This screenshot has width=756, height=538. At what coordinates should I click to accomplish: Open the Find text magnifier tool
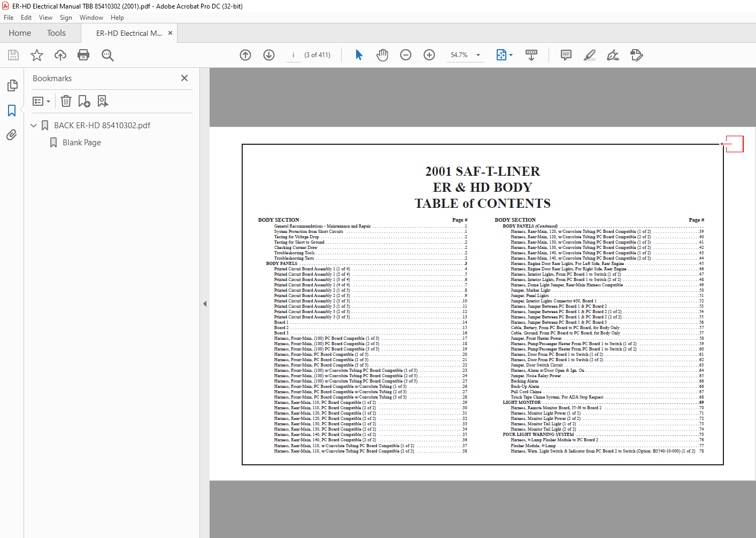click(107, 55)
